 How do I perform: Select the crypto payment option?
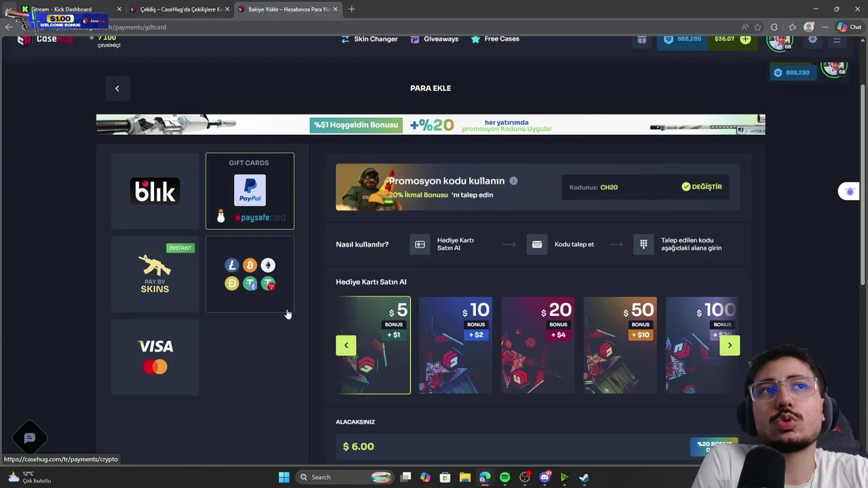coord(250,274)
